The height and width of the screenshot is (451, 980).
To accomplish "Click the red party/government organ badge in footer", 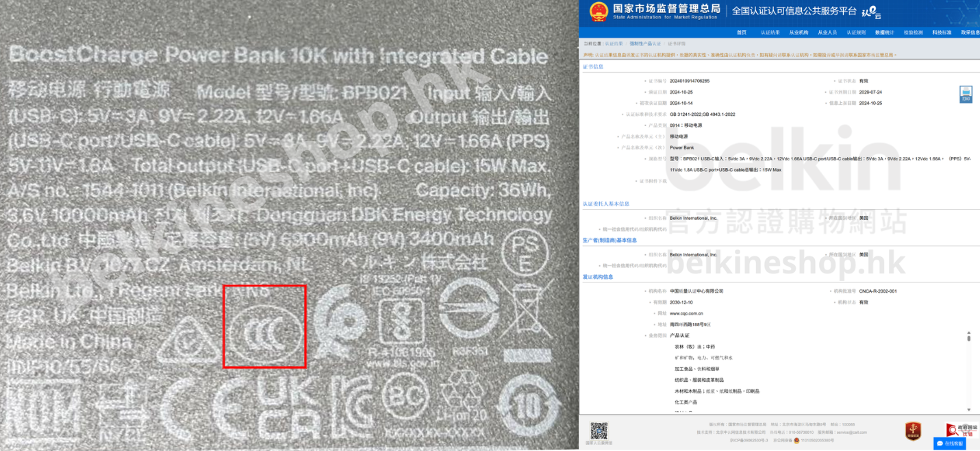I will tap(912, 430).
